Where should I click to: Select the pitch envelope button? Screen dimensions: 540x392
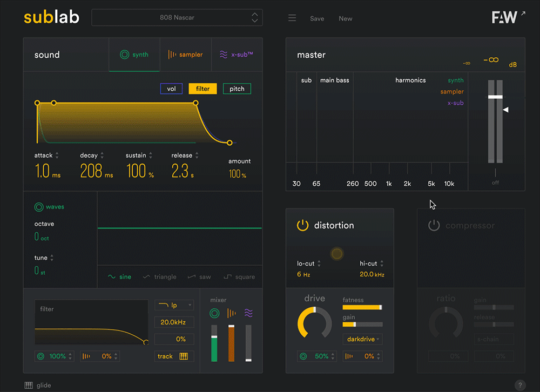coord(237,89)
